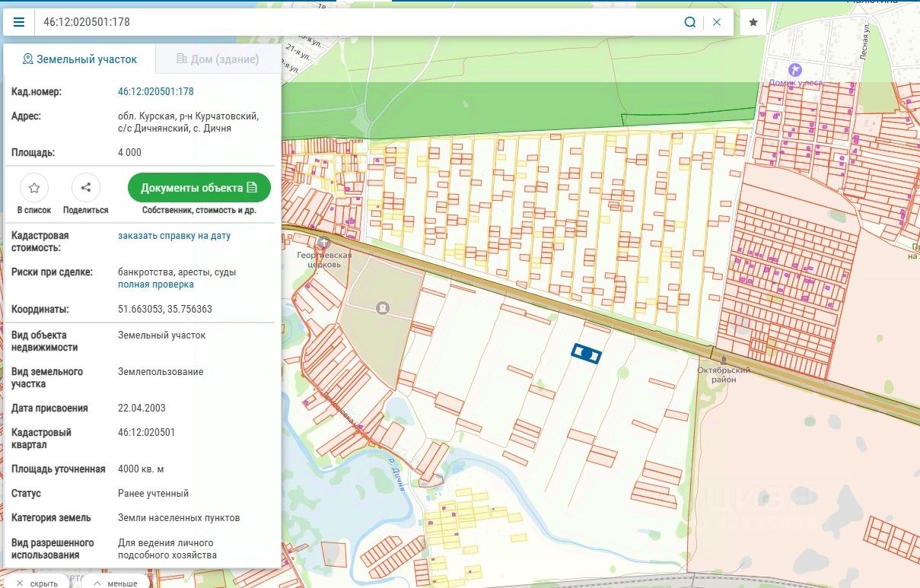Image resolution: width=920 pixels, height=588 pixels.
Task: Open the hamburger menu in the search bar
Action: tap(19, 22)
